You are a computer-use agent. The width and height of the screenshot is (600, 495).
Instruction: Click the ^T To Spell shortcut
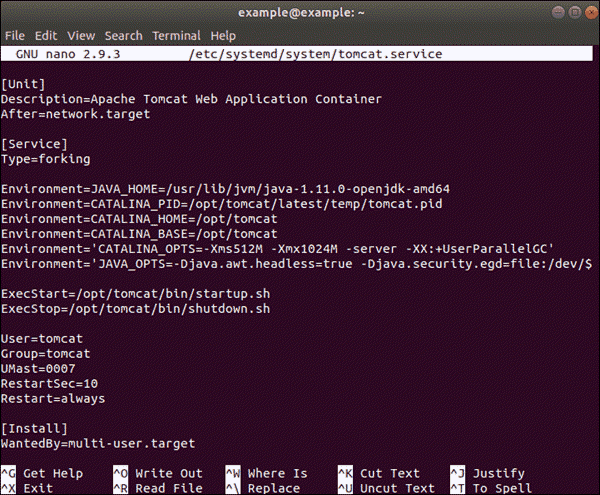[x=491, y=488]
